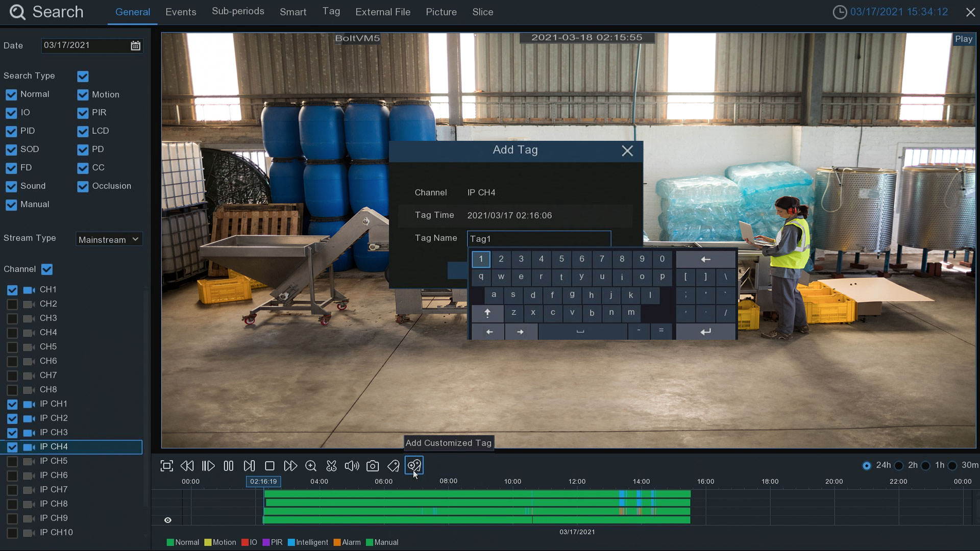Image resolution: width=980 pixels, height=551 pixels.
Task: Click the zoom-in magnifier icon
Action: pyautogui.click(x=311, y=466)
